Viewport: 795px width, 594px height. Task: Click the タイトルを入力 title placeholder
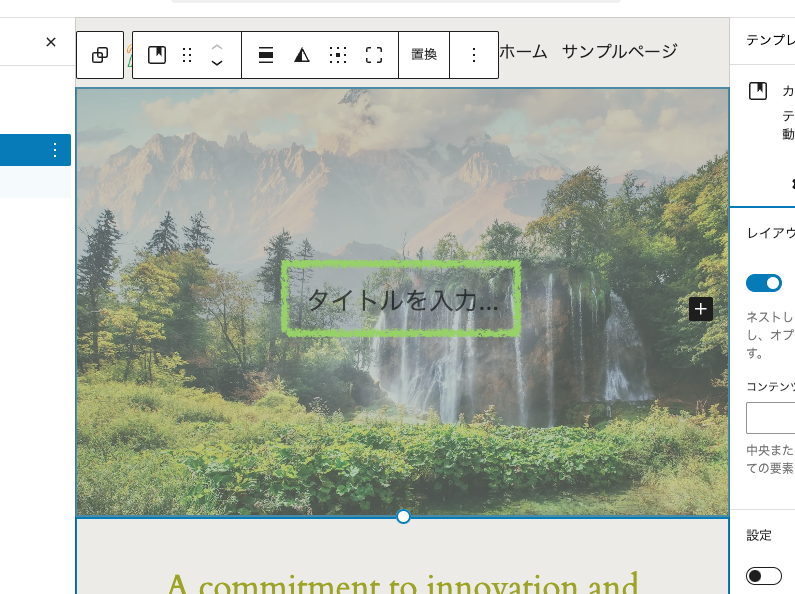coord(402,299)
